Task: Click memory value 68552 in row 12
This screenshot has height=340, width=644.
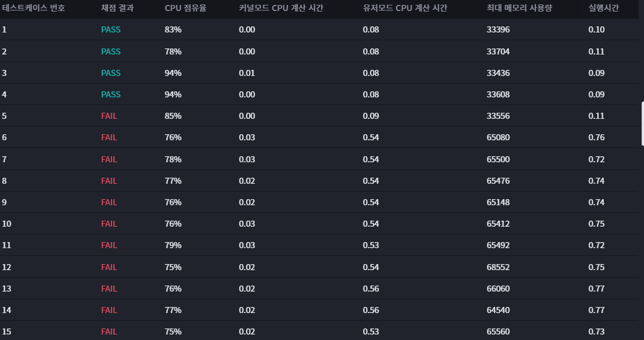Action: pyautogui.click(x=498, y=267)
